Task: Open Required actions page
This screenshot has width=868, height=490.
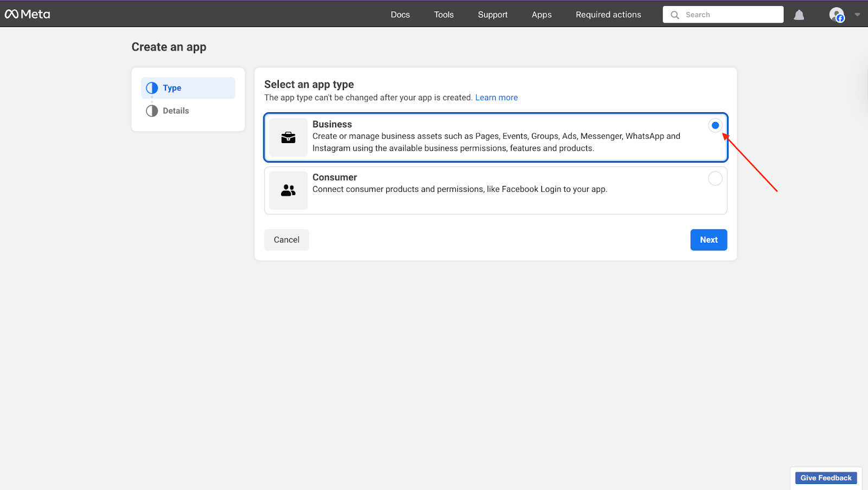Action: tap(608, 15)
